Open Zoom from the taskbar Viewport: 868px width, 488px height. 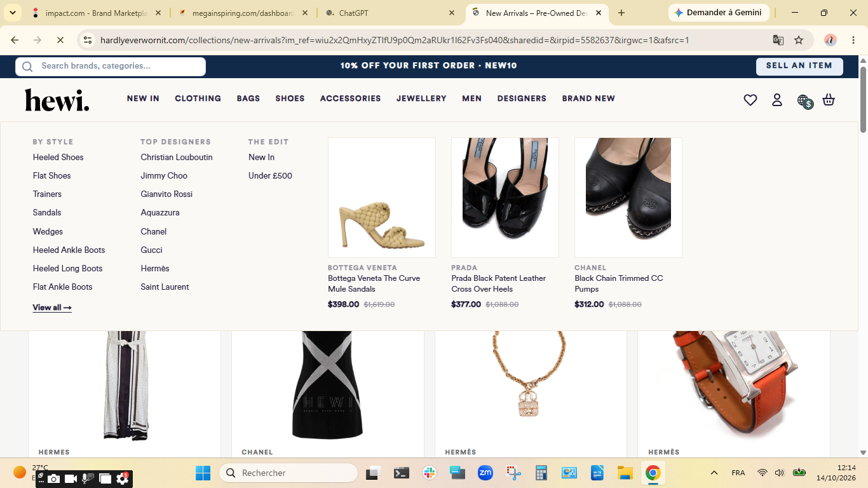pos(485,473)
